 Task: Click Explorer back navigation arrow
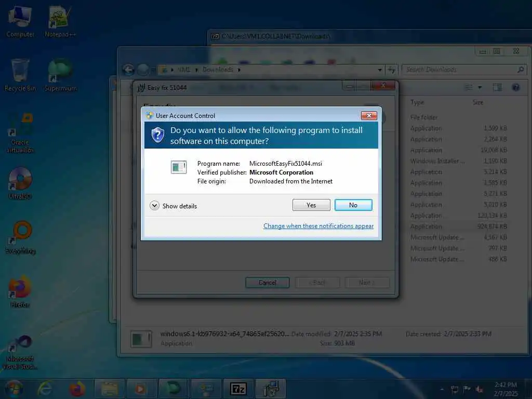pyautogui.click(x=129, y=70)
